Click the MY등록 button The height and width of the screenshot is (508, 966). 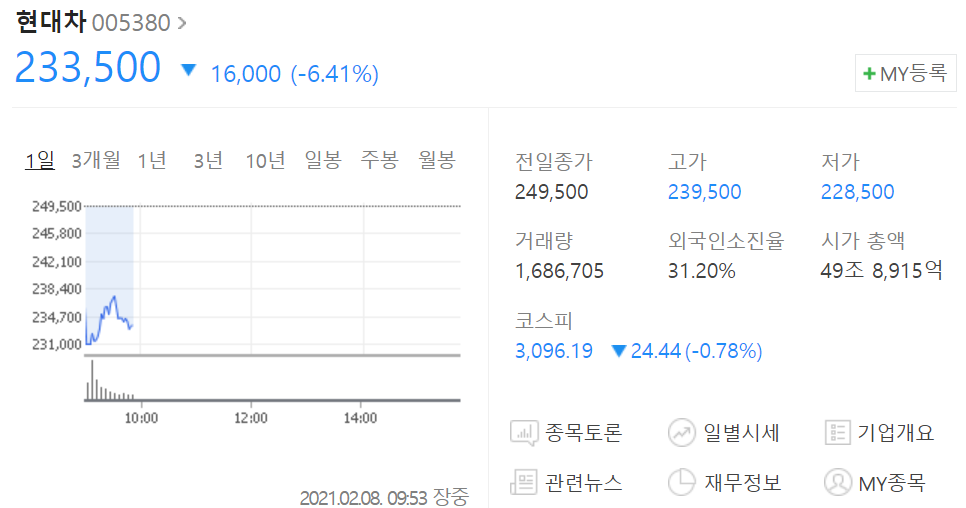(906, 73)
